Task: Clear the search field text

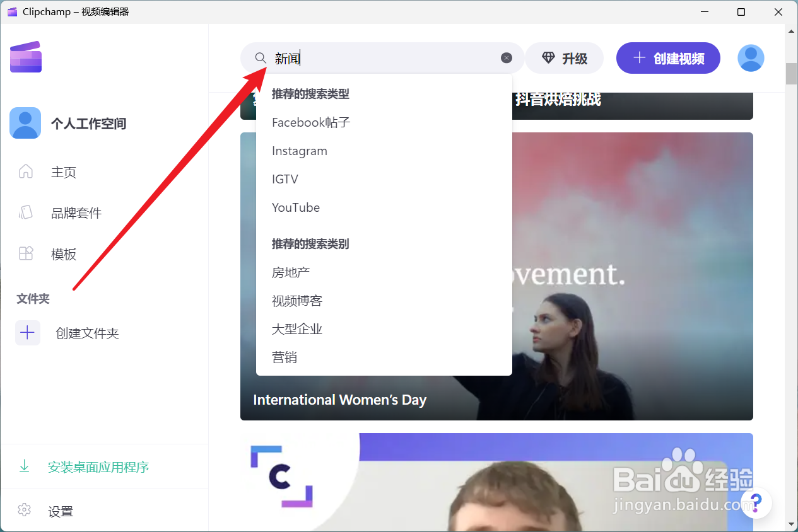Action: tap(507, 58)
